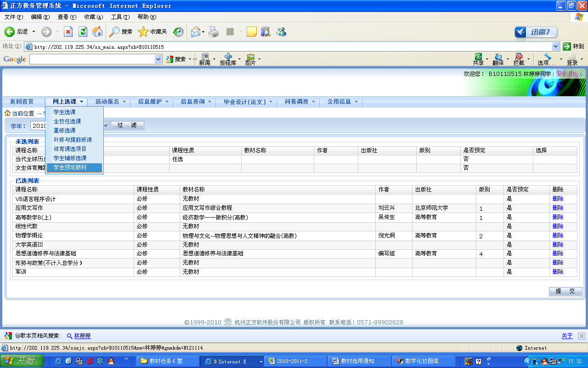
Task: Expand the address bar URL dropdown
Action: tap(555, 46)
